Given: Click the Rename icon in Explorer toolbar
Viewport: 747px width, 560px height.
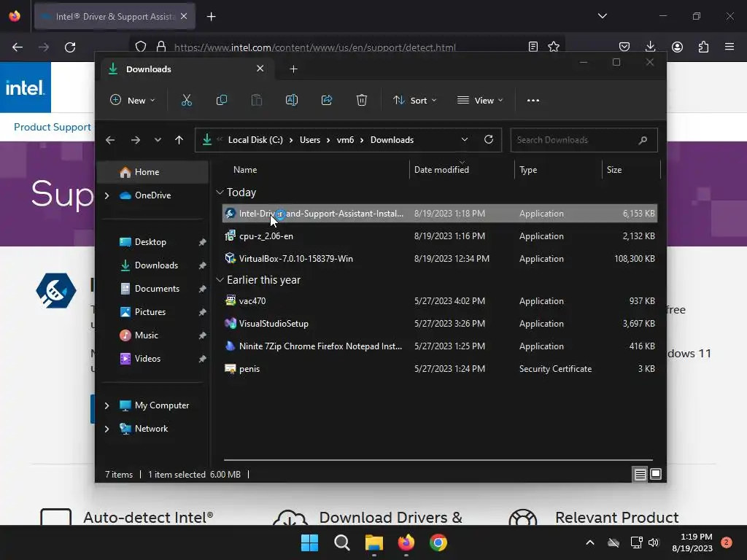Looking at the screenshot, I should (x=292, y=100).
